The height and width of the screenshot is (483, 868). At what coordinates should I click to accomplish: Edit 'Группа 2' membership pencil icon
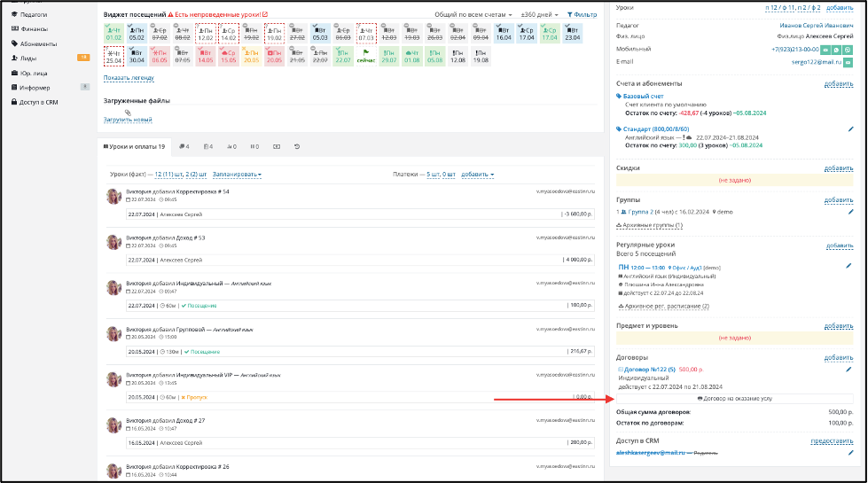click(x=851, y=212)
